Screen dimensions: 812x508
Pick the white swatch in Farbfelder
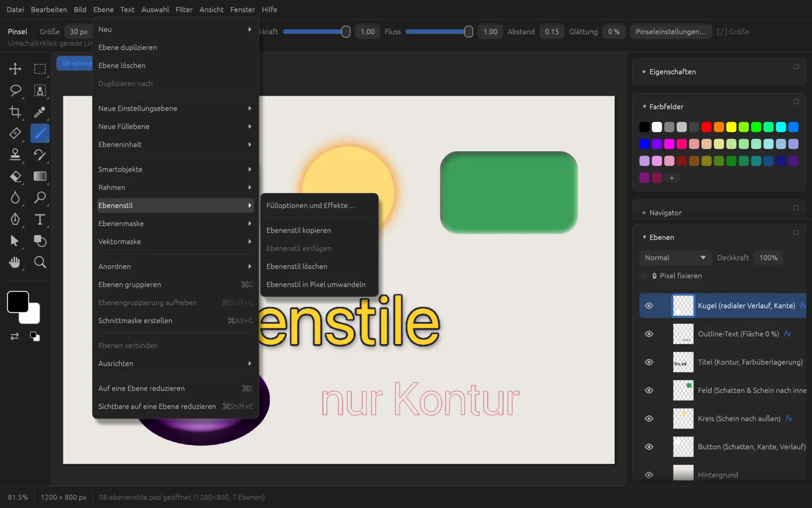point(657,127)
